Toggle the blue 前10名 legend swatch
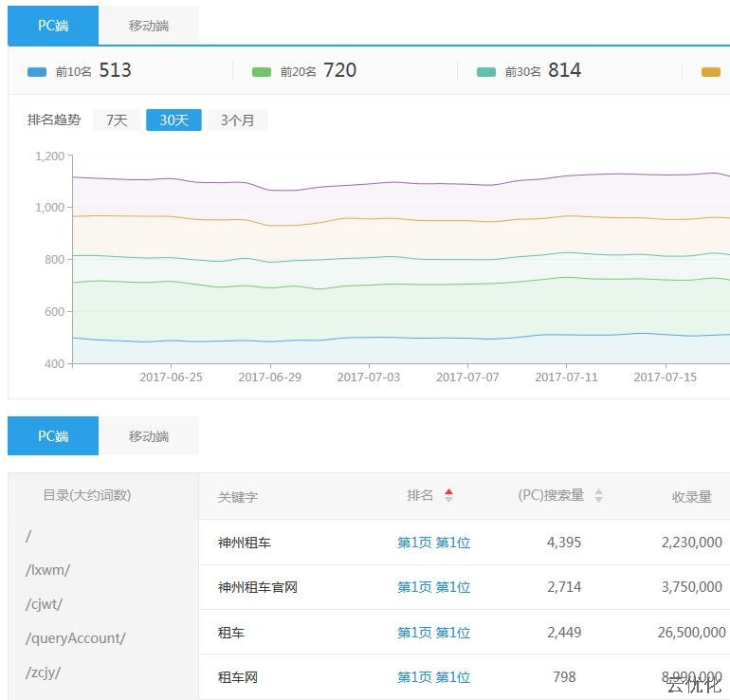 37,72
